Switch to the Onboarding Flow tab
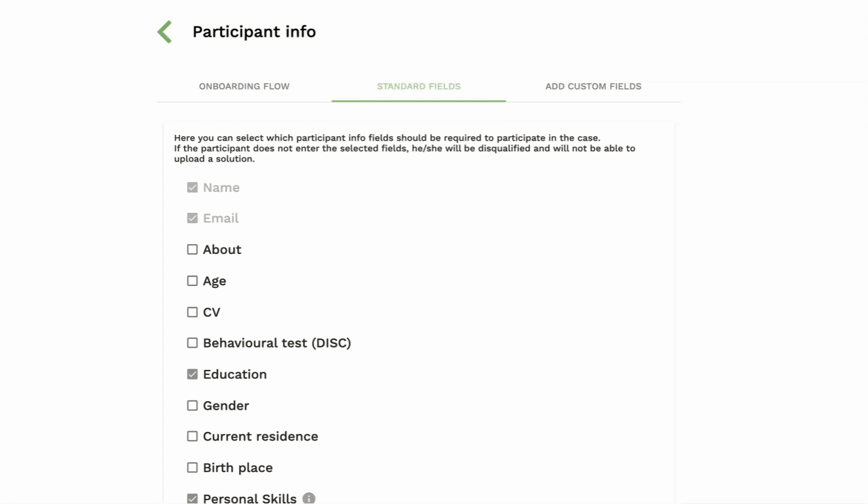The image size is (868, 504). pos(244,86)
